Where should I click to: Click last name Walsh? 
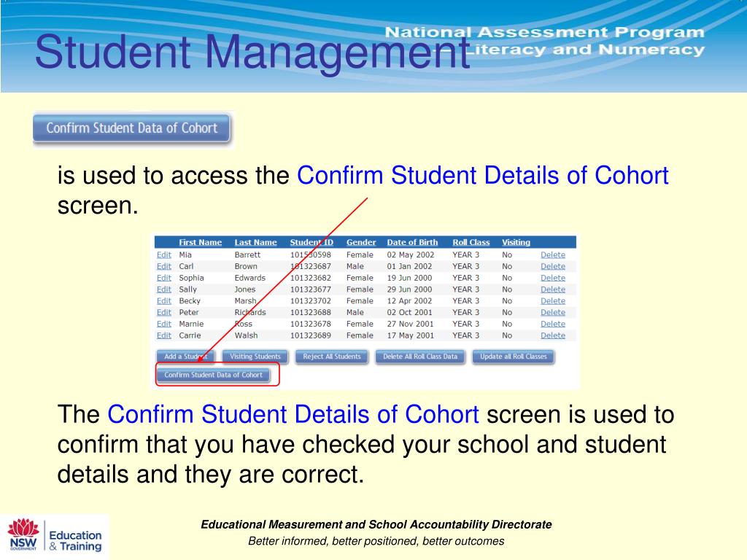point(247,335)
